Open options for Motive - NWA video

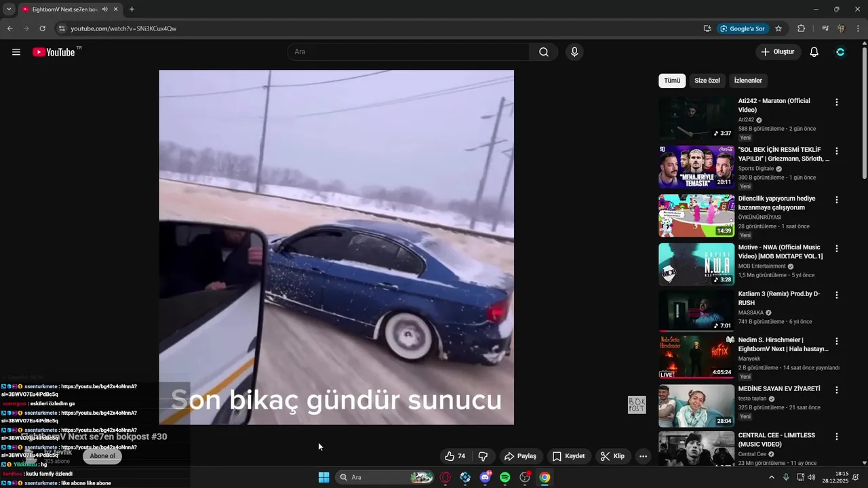click(836, 249)
